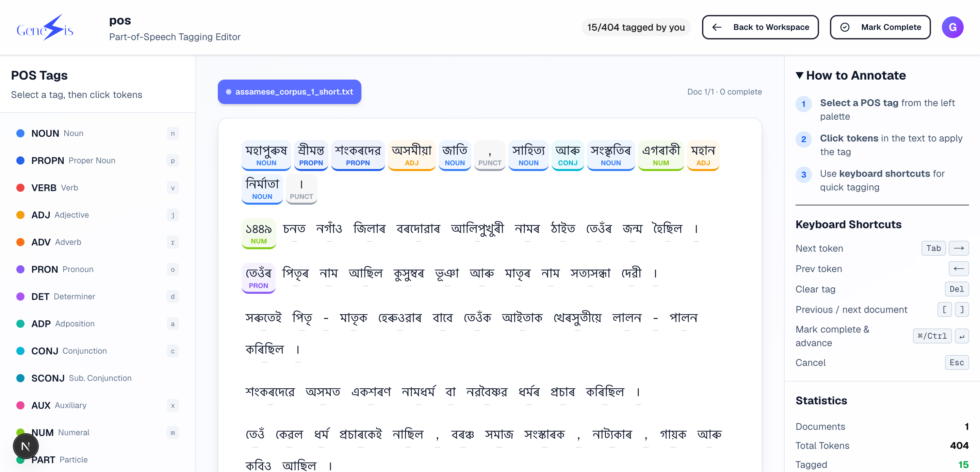980x472 pixels.
Task: Open the round N badge overlay
Action: pos(26,446)
